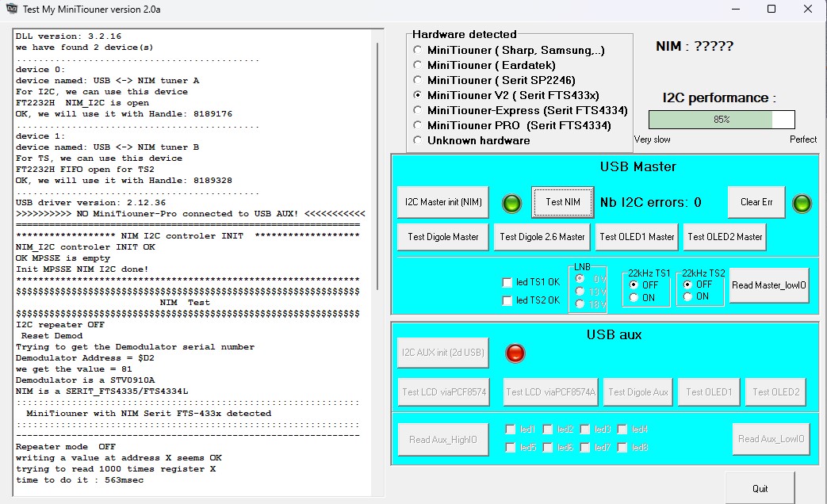Clear the I2C errors with Clear Err
Screen dimensions: 827x504
(x=756, y=202)
